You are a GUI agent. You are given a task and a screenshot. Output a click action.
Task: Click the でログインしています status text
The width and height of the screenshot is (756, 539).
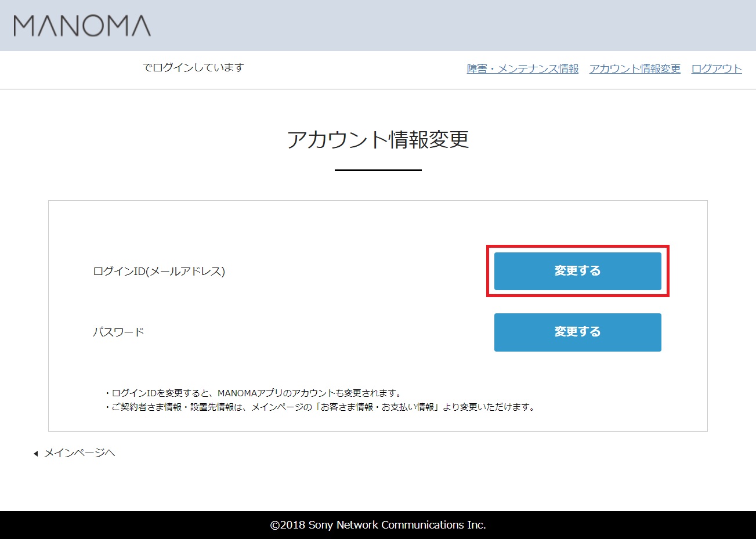click(x=193, y=67)
